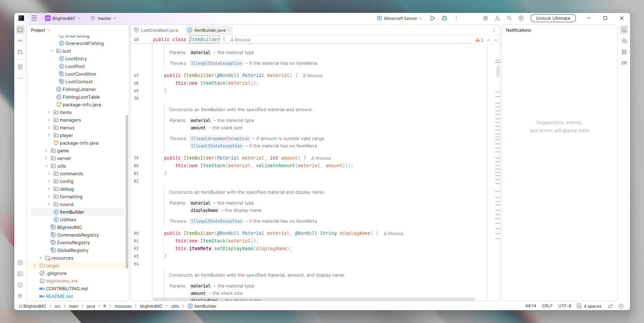Viewport: 644px width, 323px height.
Task: Expand the items folder in project tree
Action: 49,112
